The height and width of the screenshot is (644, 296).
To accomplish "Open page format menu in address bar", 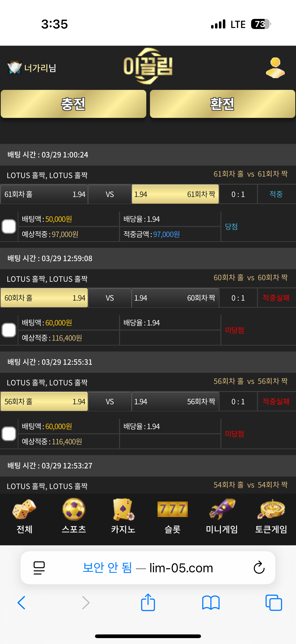I will (39, 568).
